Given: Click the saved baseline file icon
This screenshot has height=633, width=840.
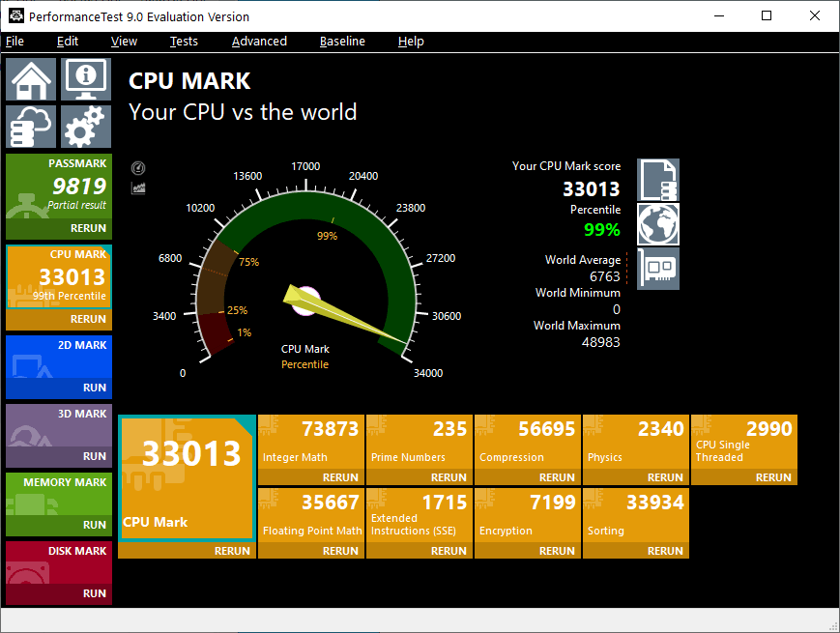Looking at the screenshot, I should (x=658, y=180).
